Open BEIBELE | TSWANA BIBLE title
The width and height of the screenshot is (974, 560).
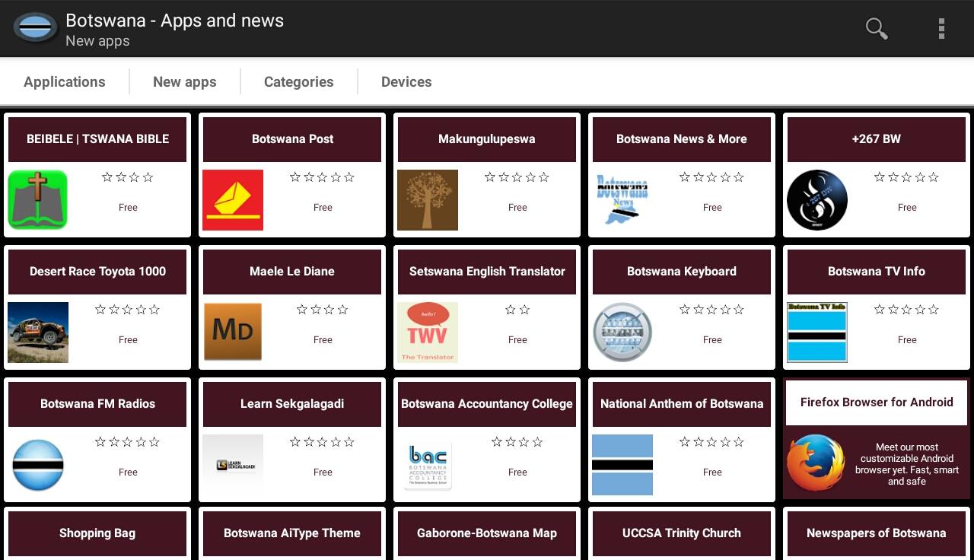97,139
